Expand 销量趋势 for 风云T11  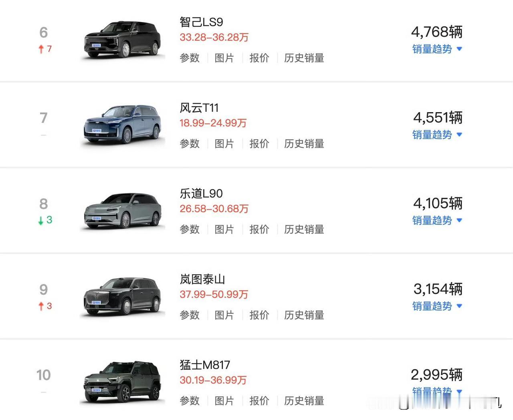[x=437, y=135]
